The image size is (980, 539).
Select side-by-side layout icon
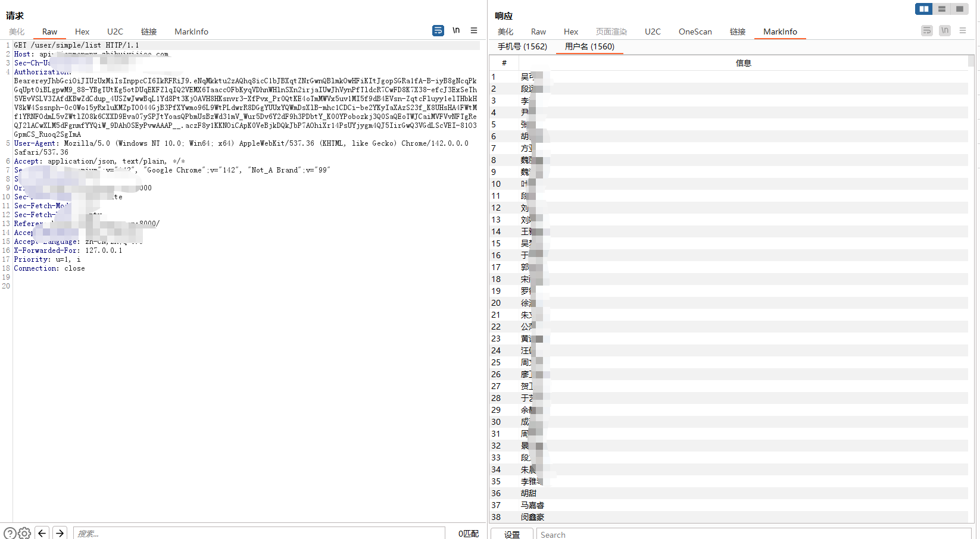[924, 9]
